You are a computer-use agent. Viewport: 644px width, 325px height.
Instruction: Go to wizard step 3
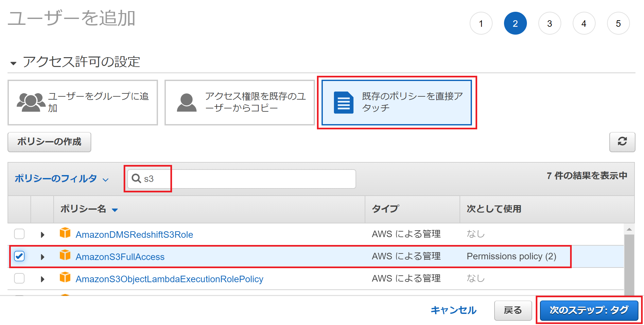(x=549, y=24)
